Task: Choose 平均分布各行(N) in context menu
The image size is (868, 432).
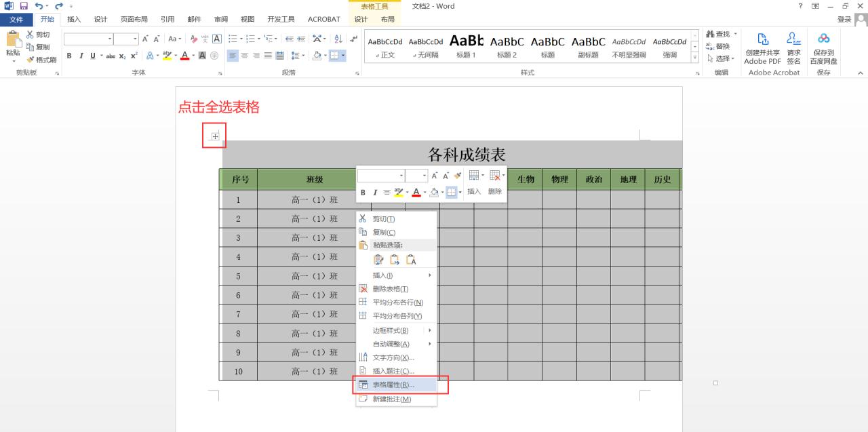Action: point(397,302)
